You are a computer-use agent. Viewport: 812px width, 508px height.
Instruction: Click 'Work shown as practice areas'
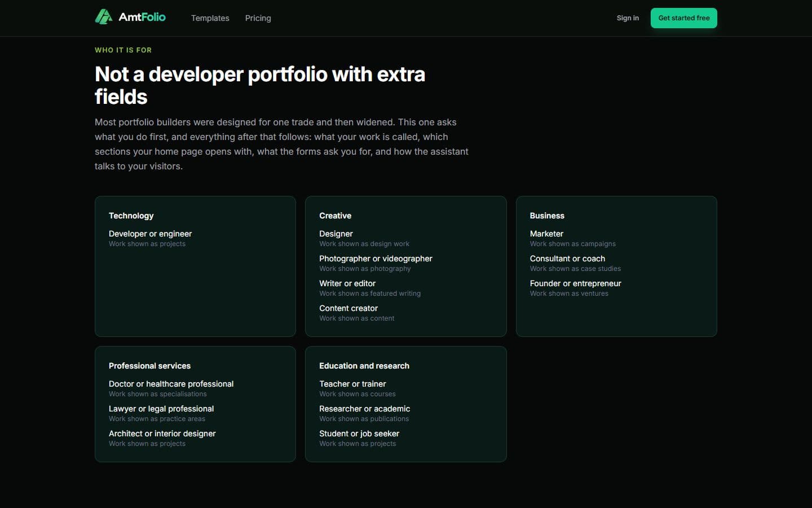coord(157,419)
